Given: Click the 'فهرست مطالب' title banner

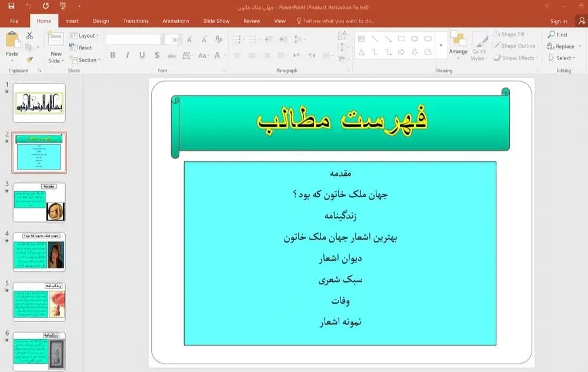Looking at the screenshot, I should coord(340,123).
